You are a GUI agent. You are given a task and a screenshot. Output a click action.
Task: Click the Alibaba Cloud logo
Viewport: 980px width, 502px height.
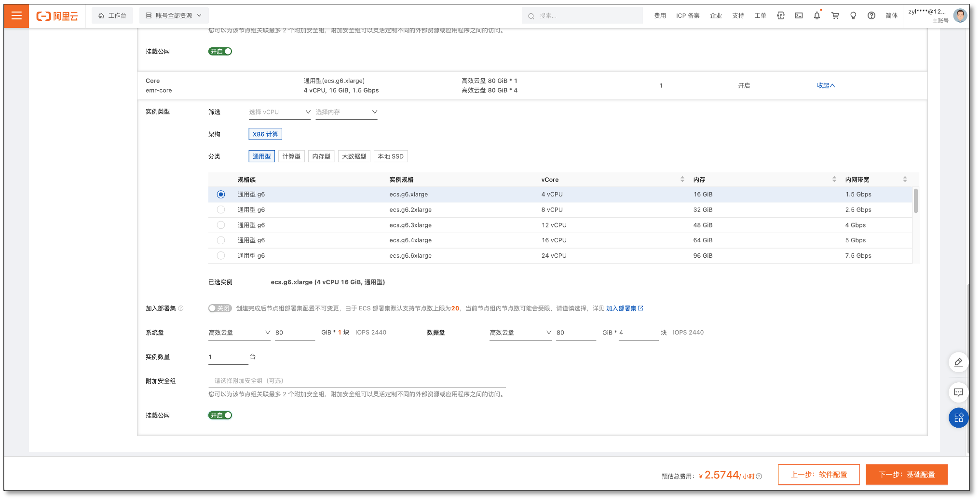[57, 16]
